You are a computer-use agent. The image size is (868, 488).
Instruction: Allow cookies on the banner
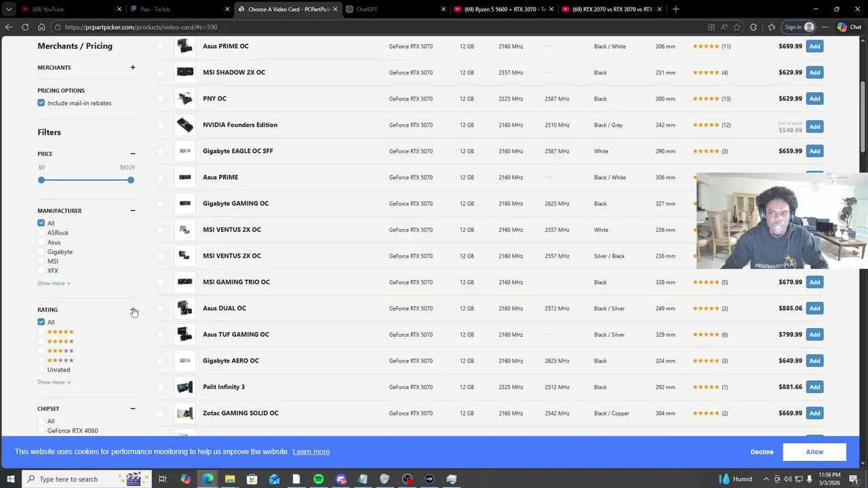point(814,452)
